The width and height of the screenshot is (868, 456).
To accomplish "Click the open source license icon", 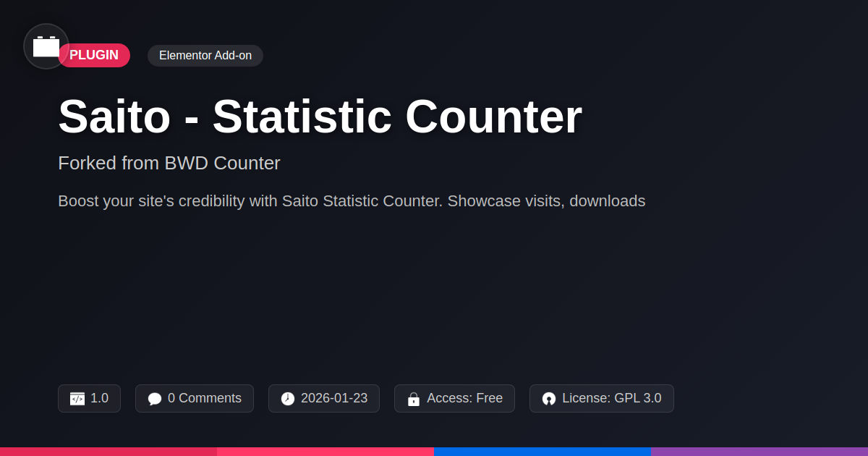I will click(x=549, y=399).
